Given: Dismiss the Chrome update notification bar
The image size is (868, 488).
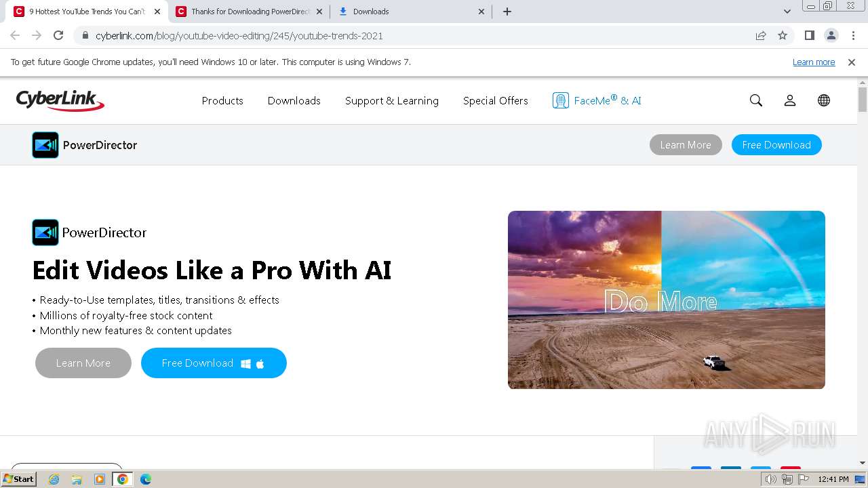Looking at the screenshot, I should click(x=852, y=62).
